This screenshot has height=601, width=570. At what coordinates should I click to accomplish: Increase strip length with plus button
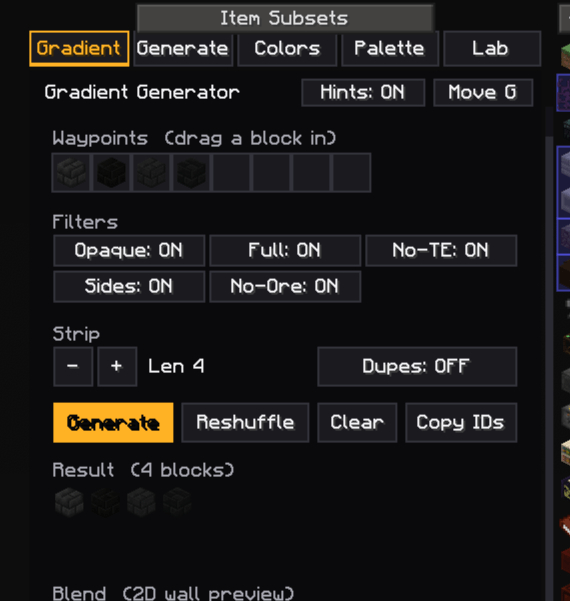tap(117, 366)
